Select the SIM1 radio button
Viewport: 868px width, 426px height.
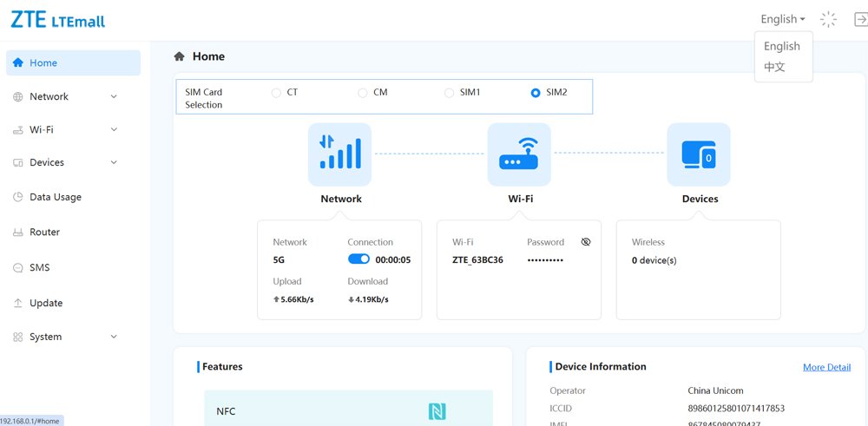coord(449,92)
